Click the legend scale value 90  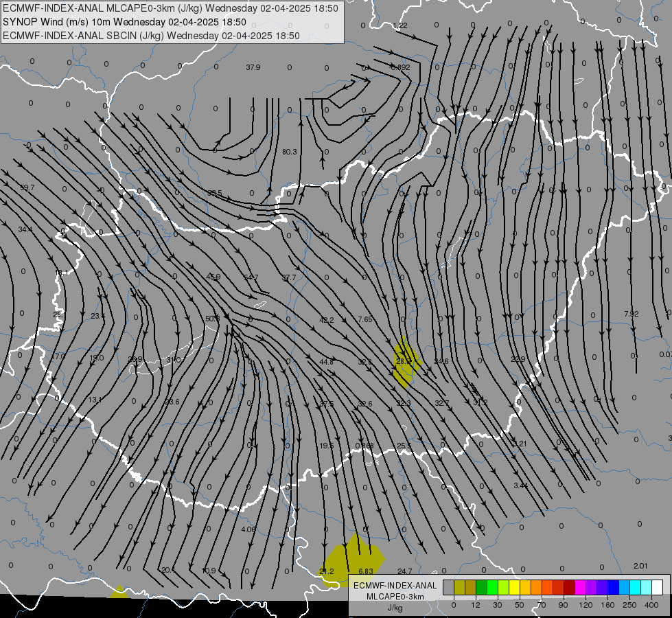pyautogui.click(x=563, y=605)
